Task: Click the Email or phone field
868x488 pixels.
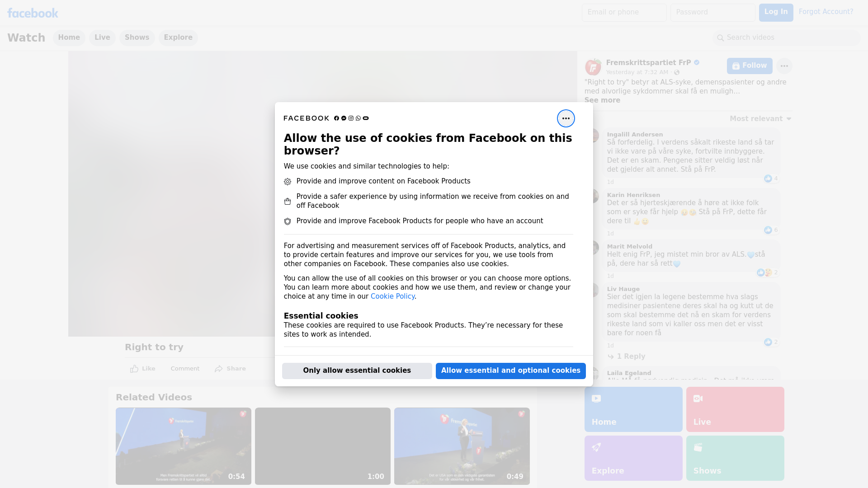Action: point(624,13)
